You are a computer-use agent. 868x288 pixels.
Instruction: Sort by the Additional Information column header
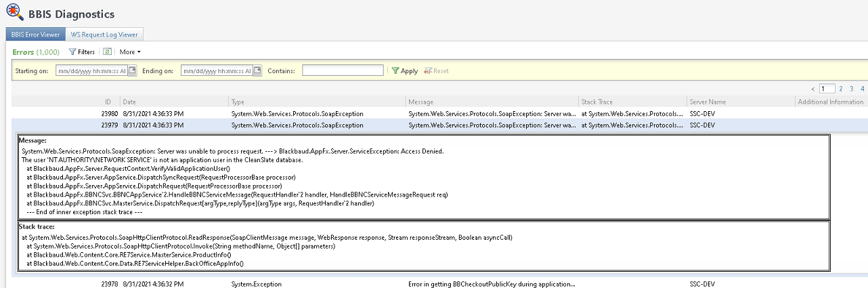pos(831,102)
